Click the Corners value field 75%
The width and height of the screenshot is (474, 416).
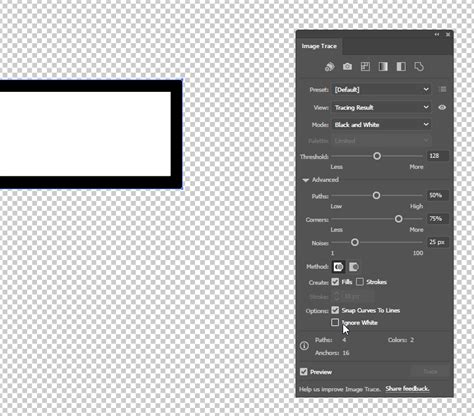coord(438,219)
